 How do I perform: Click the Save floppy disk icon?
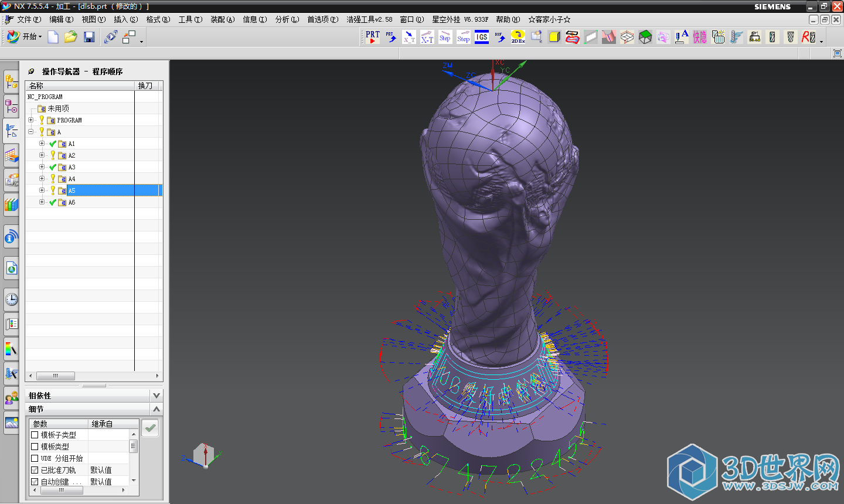(x=89, y=37)
